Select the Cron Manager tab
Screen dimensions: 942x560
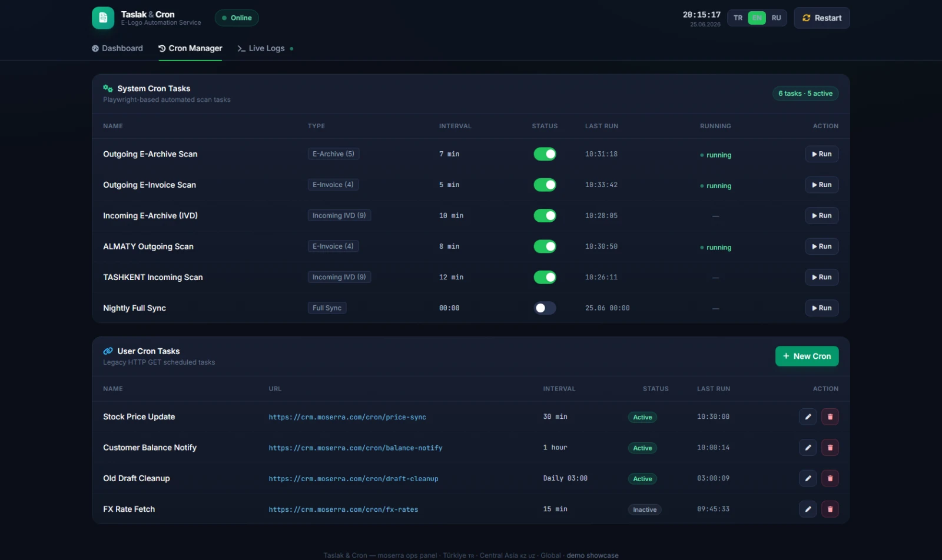point(190,48)
